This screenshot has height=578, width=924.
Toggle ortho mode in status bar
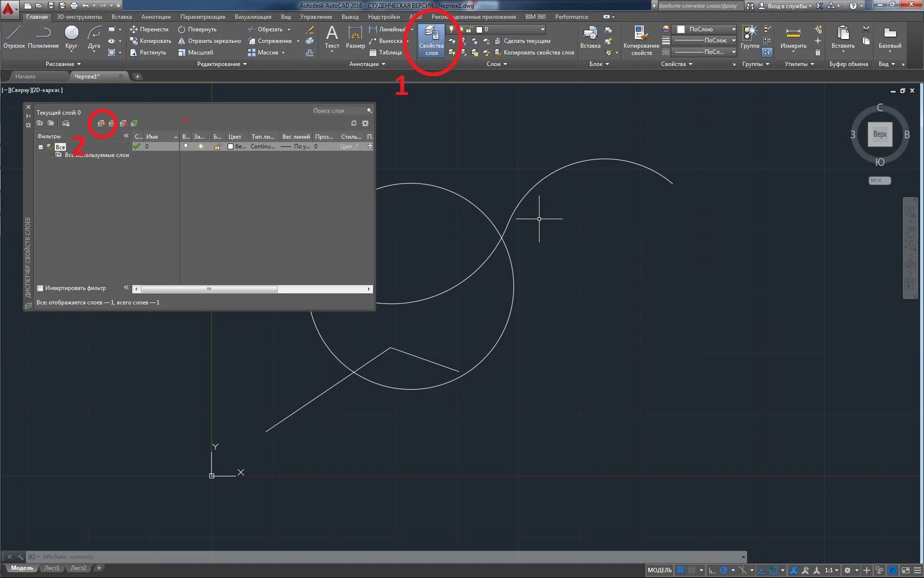coord(712,570)
